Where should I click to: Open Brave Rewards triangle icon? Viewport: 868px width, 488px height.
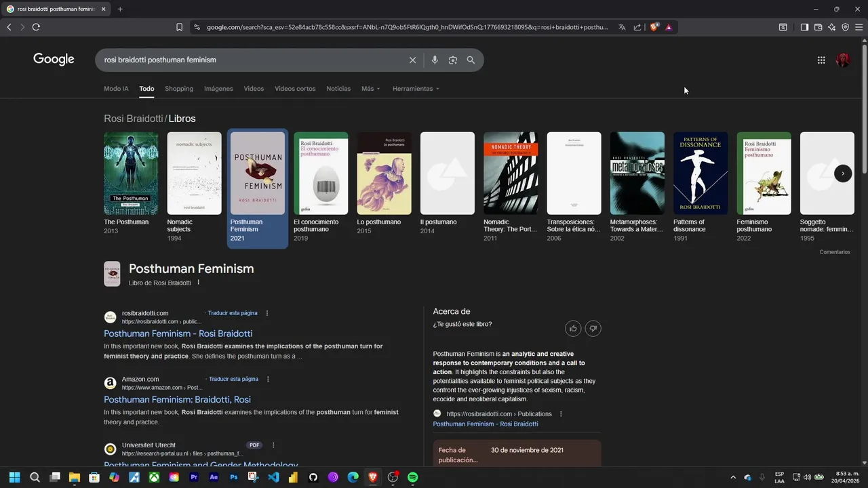669,27
